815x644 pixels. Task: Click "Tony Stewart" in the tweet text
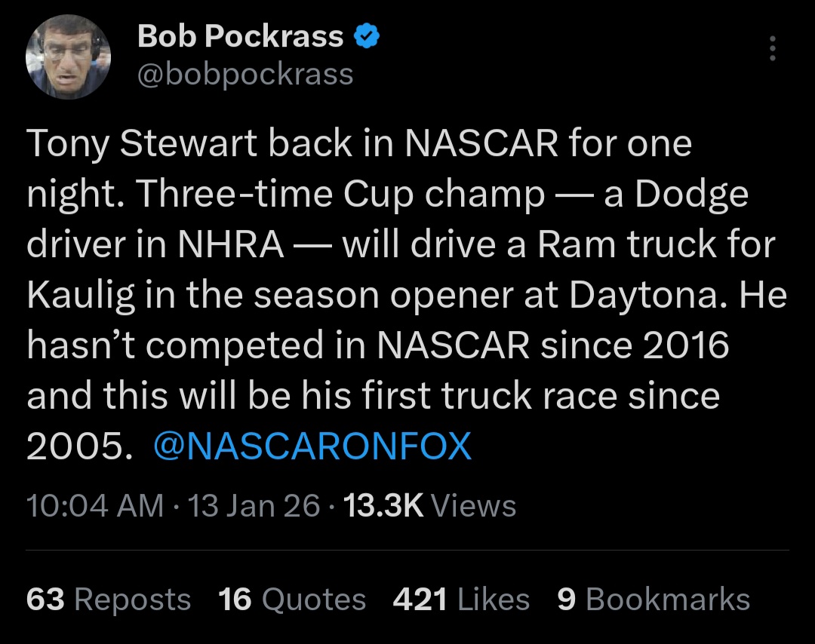(x=131, y=143)
